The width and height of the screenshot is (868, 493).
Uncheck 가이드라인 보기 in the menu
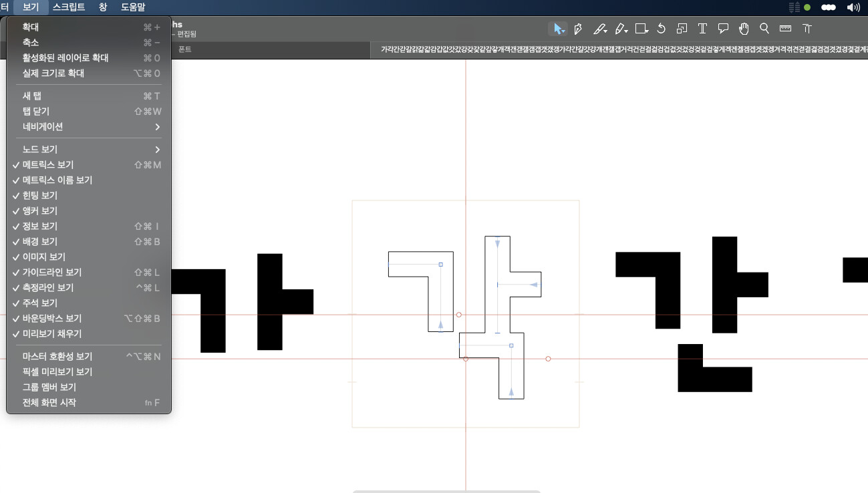coord(52,273)
